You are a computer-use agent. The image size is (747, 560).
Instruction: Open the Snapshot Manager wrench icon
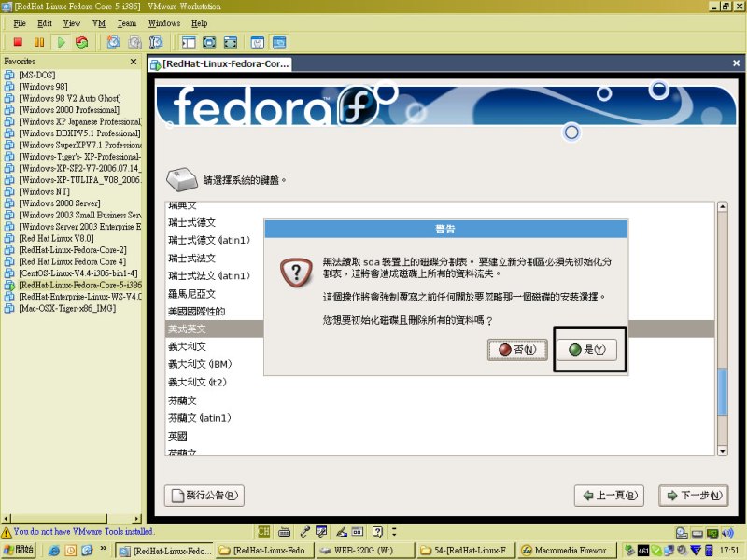pos(156,42)
